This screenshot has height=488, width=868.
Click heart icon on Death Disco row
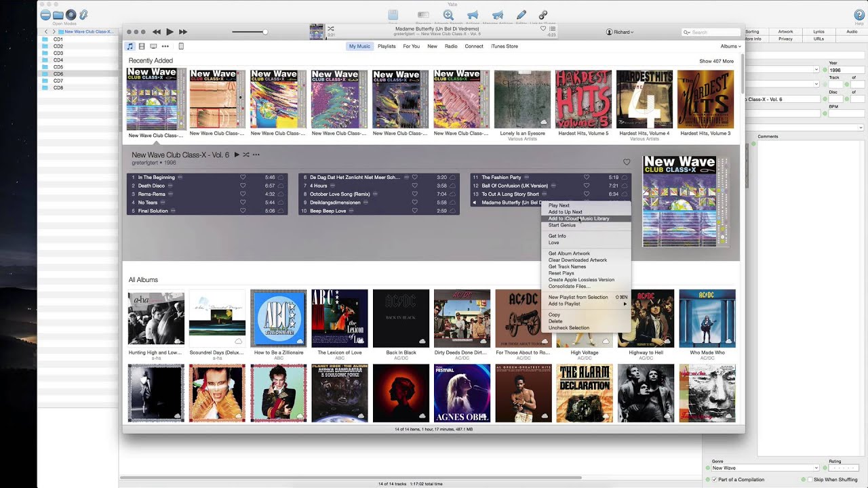coord(243,186)
